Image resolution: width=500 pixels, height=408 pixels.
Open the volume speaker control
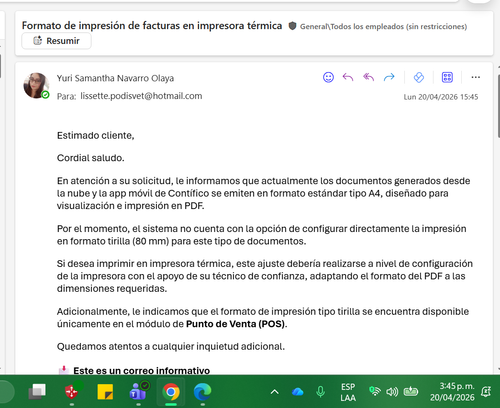[392, 392]
